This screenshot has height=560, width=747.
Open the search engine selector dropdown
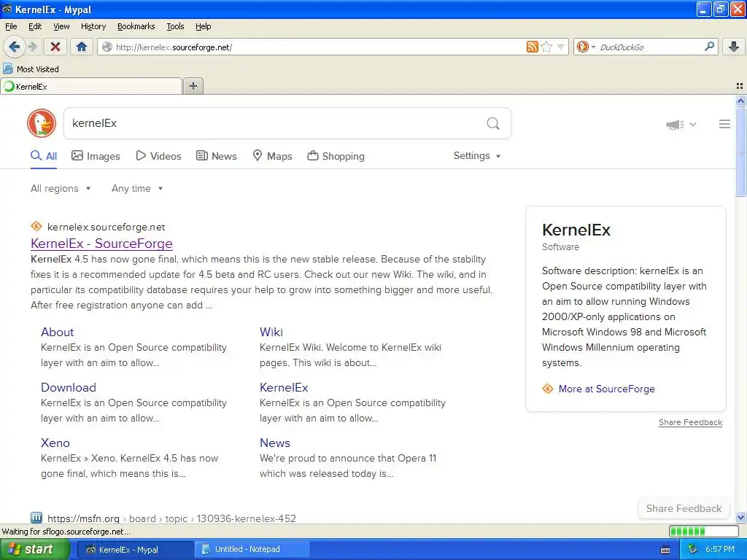point(586,47)
